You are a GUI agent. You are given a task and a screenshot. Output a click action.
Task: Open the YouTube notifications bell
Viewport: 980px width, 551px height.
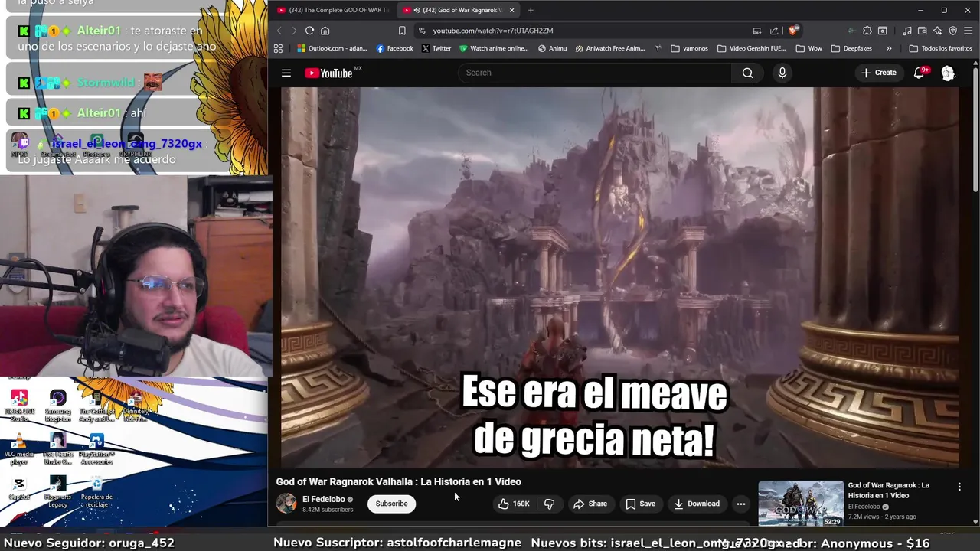920,73
